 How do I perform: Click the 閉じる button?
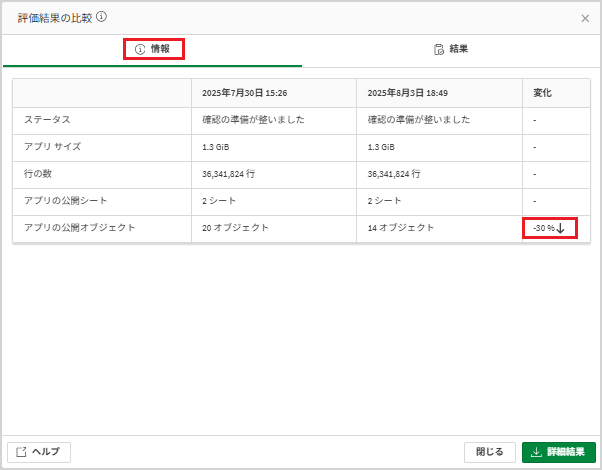pyautogui.click(x=490, y=452)
